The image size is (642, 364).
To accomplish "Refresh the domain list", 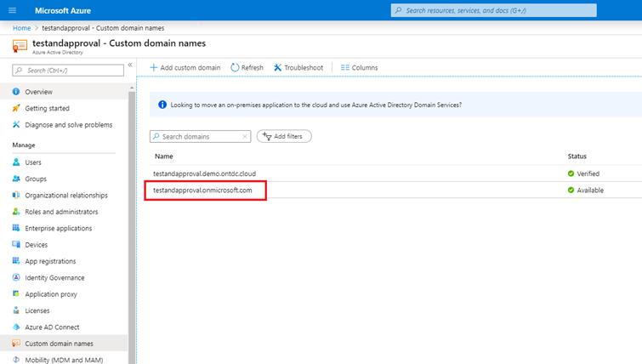I will point(247,67).
